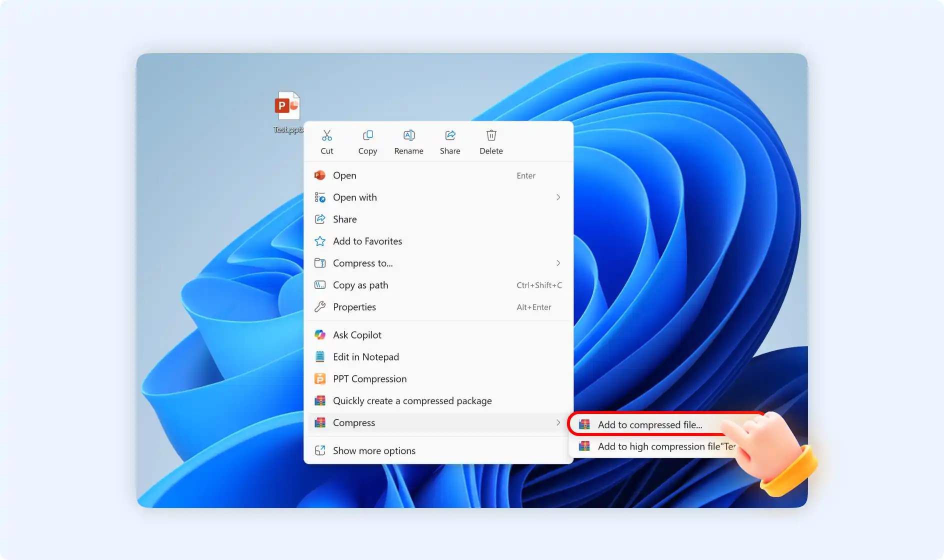Click the Compress to... label
The width and height of the screenshot is (944, 560).
click(363, 263)
